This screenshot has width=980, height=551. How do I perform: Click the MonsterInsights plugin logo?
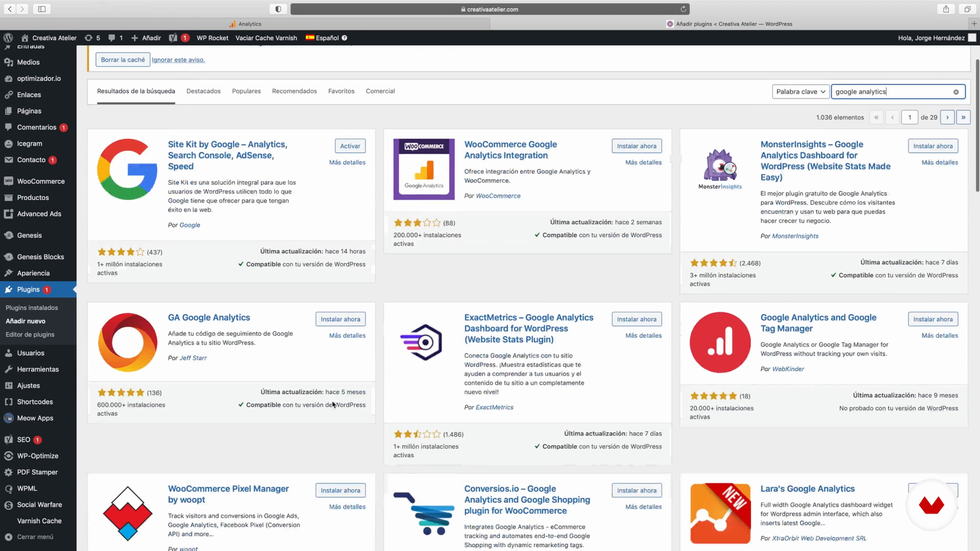(720, 169)
